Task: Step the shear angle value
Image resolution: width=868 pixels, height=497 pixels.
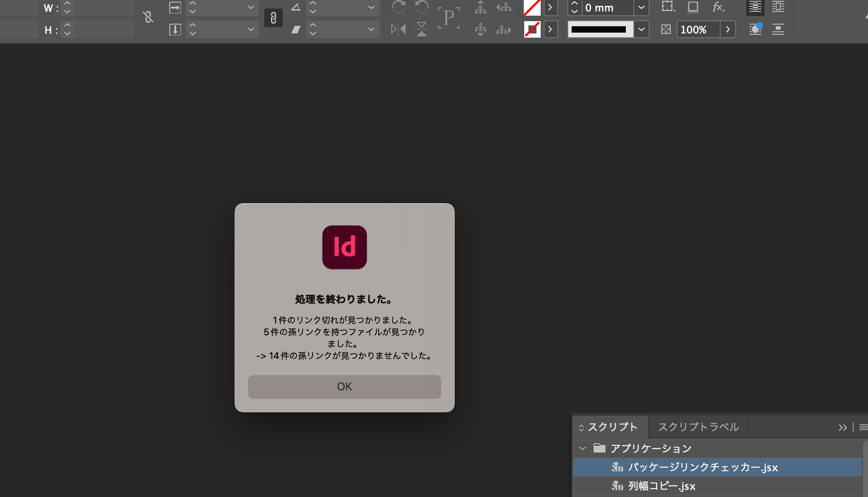Action: [312, 29]
